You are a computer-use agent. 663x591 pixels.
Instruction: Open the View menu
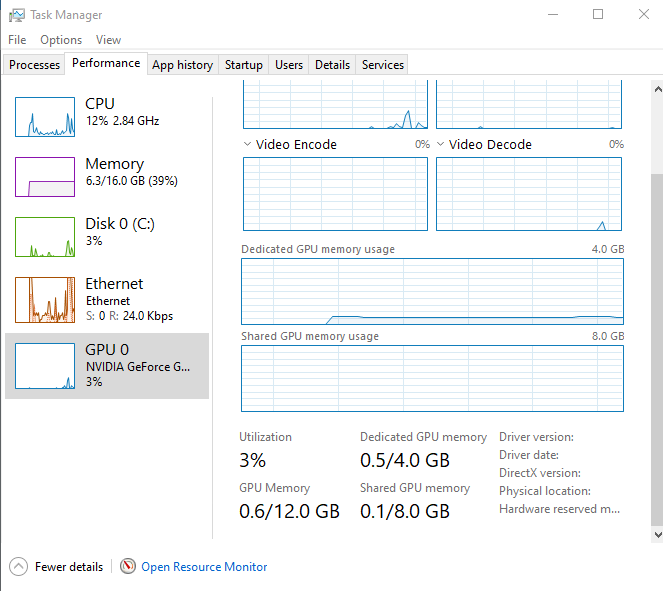pos(108,40)
